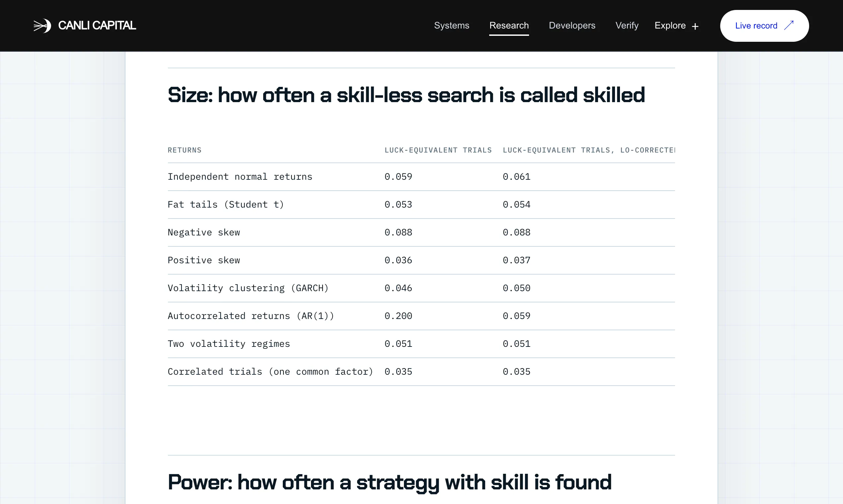Select 'Volatility clustering (GARCH)' row label
The width and height of the screenshot is (843, 504).
coord(248,288)
